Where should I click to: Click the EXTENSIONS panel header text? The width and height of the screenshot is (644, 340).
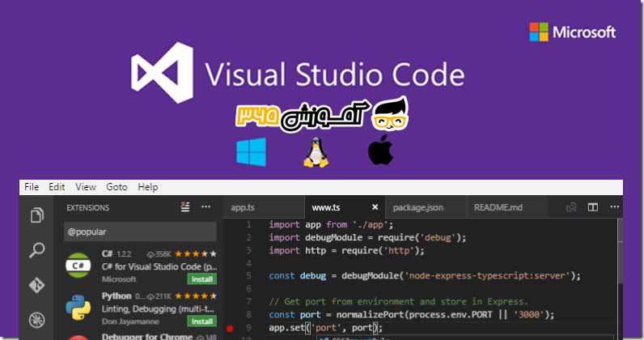pyautogui.click(x=88, y=207)
